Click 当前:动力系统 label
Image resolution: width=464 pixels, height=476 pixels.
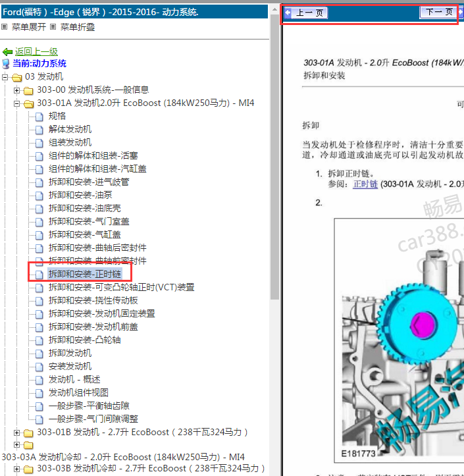(x=39, y=63)
